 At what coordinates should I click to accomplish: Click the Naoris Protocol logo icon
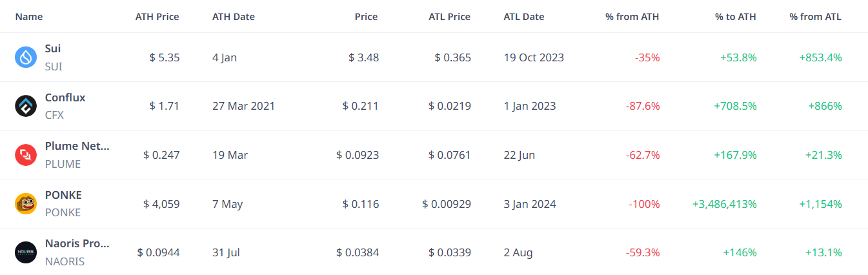[26, 252]
